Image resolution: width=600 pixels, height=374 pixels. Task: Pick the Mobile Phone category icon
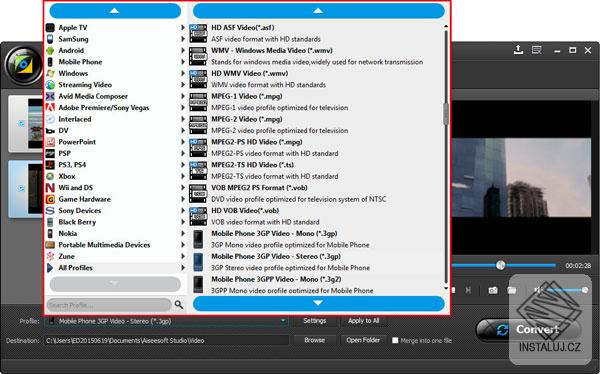pos(50,62)
